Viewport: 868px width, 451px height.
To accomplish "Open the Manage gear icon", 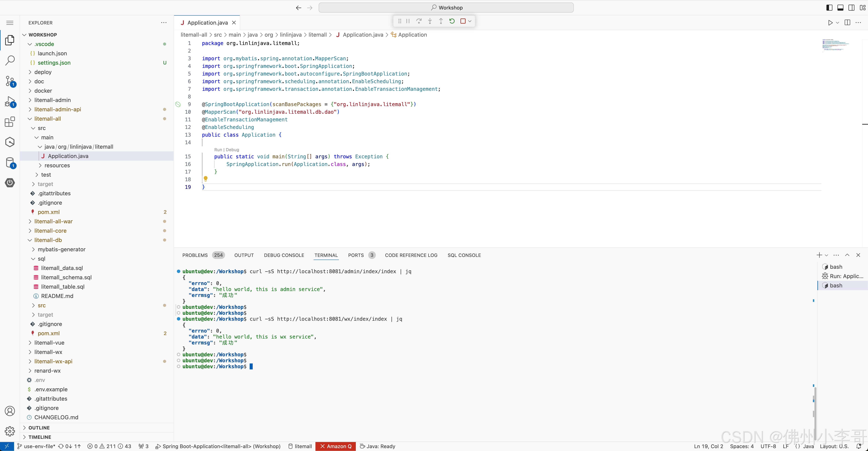I will pos(10,431).
